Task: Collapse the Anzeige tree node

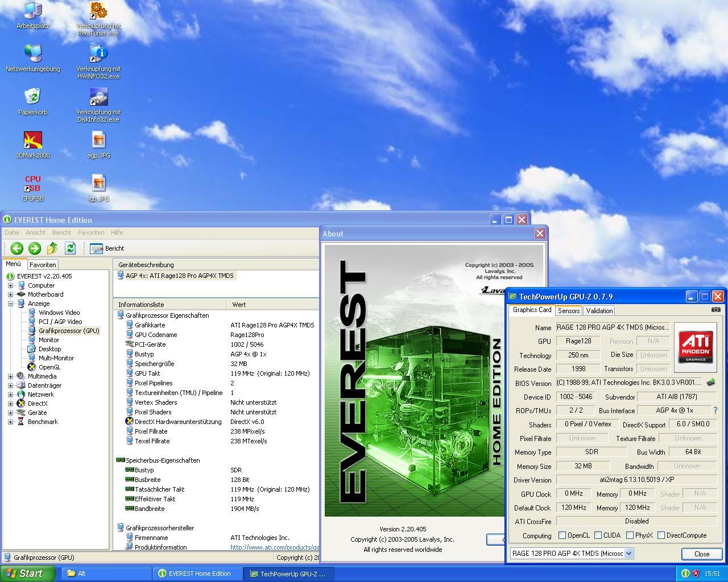Action: pyautogui.click(x=10, y=304)
